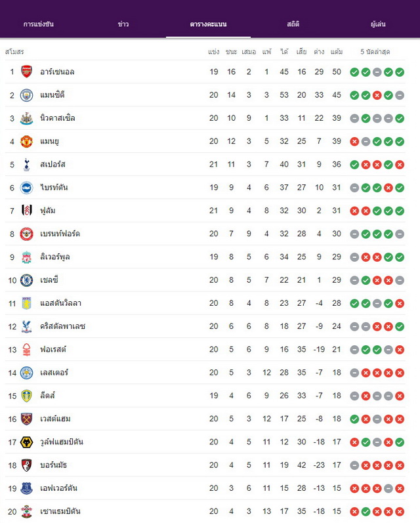This screenshot has height=523, width=420.
Task: Go to the ผู้เล่น tab
Action: [378, 24]
